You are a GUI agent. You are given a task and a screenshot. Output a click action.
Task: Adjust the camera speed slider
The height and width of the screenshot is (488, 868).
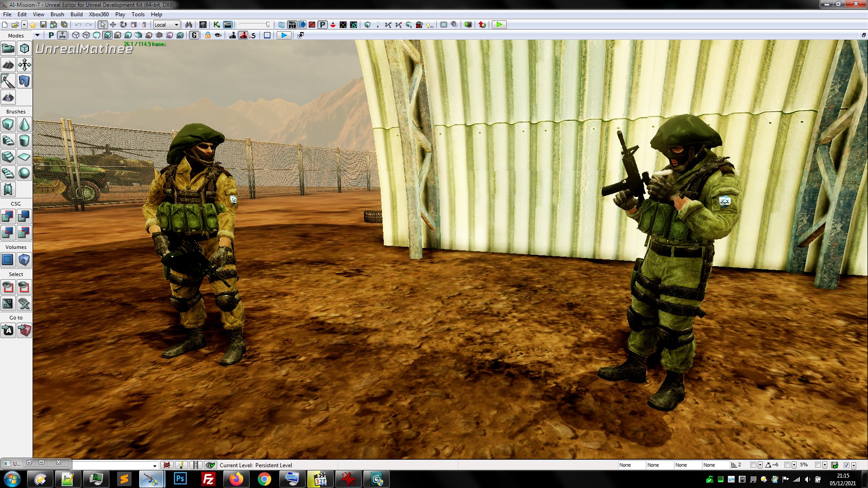tap(255, 25)
